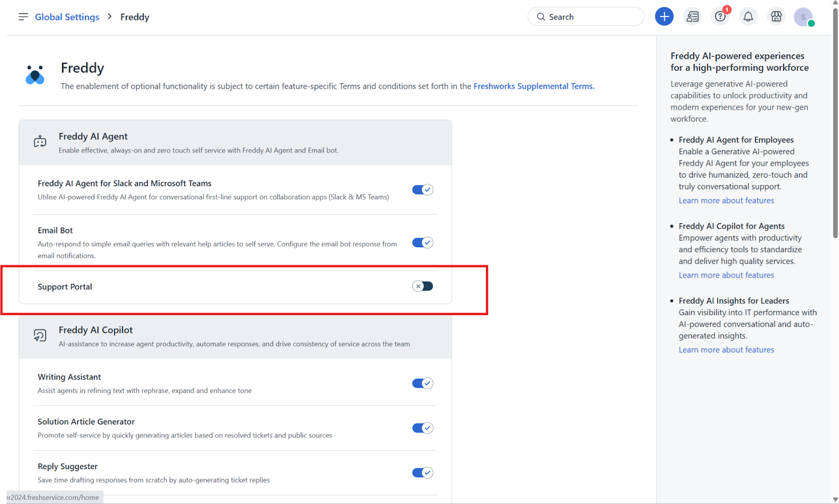
Task: Open the help question mark icon
Action: pyautogui.click(x=720, y=17)
